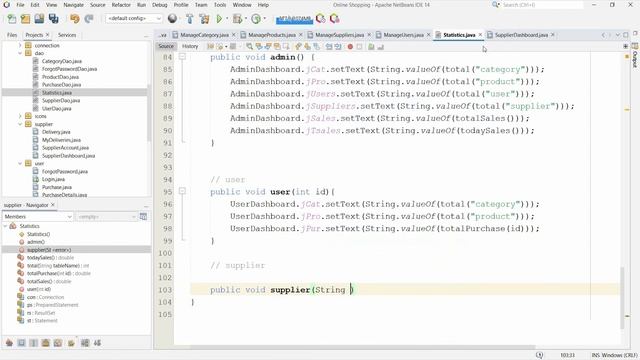Click the Undo toolbar icon
This screenshot has width=640, height=360.
tap(75, 19)
